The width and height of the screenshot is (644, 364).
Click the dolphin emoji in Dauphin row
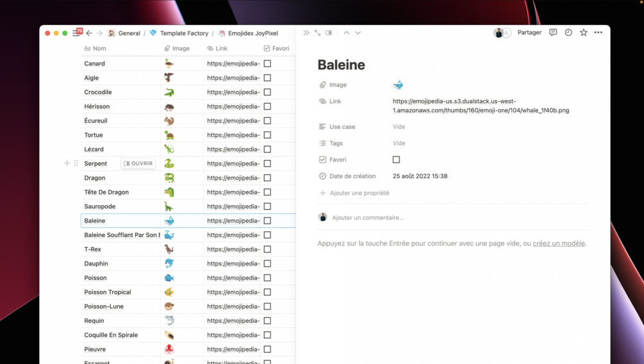[x=169, y=263]
